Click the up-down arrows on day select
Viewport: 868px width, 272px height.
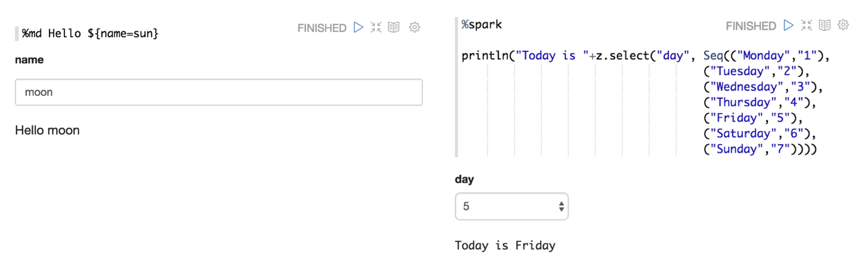coord(561,207)
